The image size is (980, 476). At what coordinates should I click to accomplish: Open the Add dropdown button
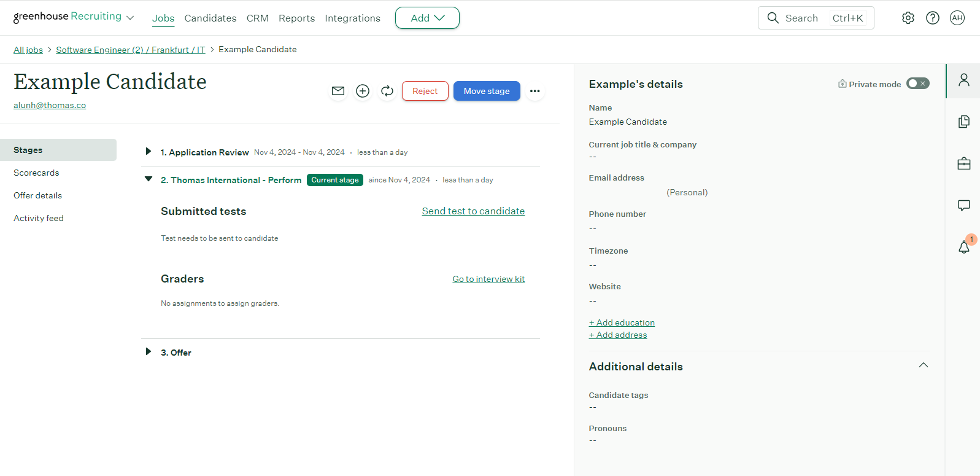tap(427, 18)
